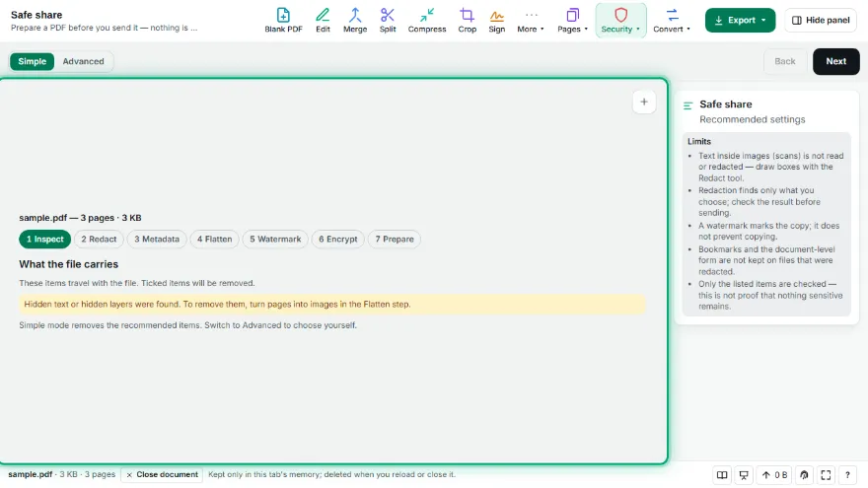Screen dimensions: 868x488
Task: Toggle fullscreen from the status bar
Action: point(826,475)
